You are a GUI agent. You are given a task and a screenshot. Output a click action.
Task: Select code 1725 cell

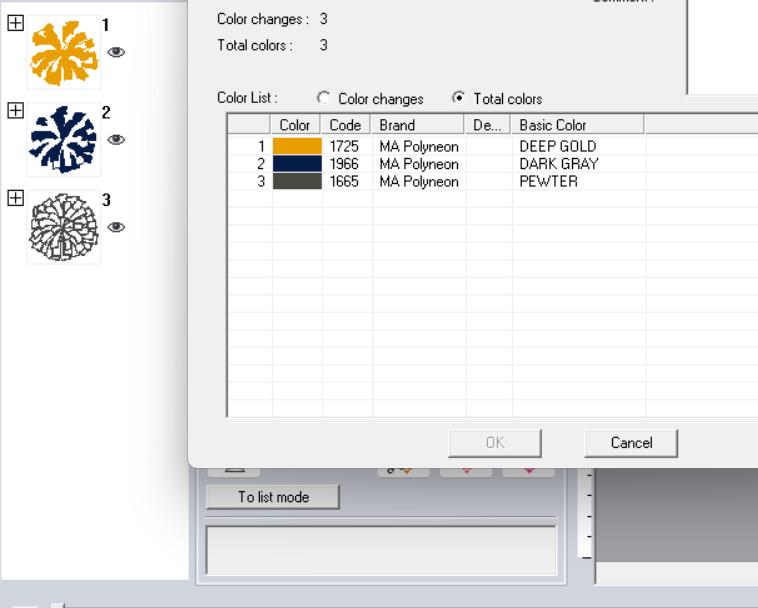tap(344, 146)
